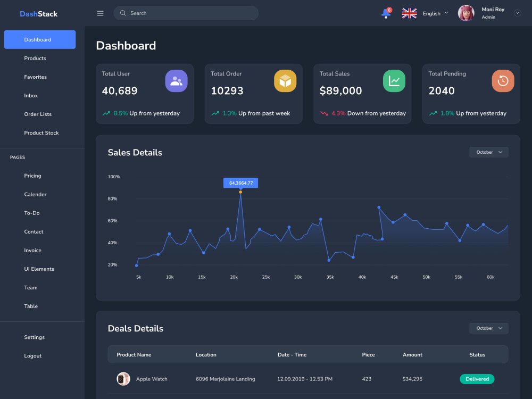Click the 2040 total pending value

442,91
